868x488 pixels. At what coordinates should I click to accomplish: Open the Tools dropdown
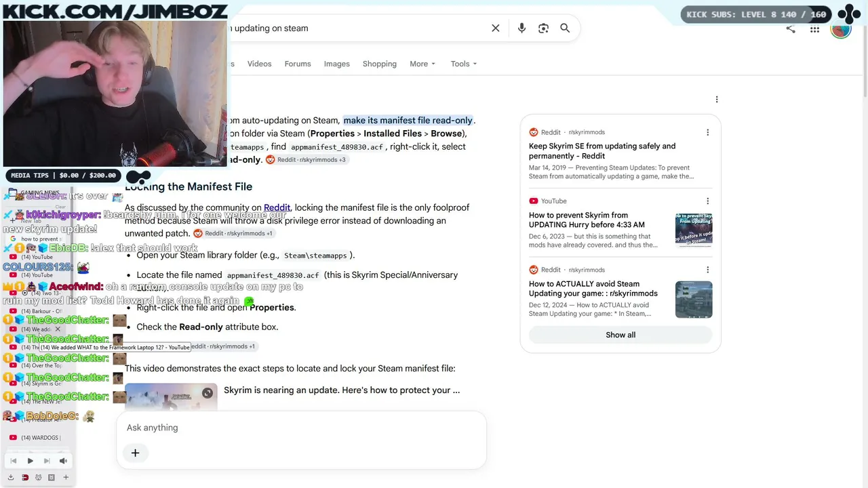pos(464,64)
